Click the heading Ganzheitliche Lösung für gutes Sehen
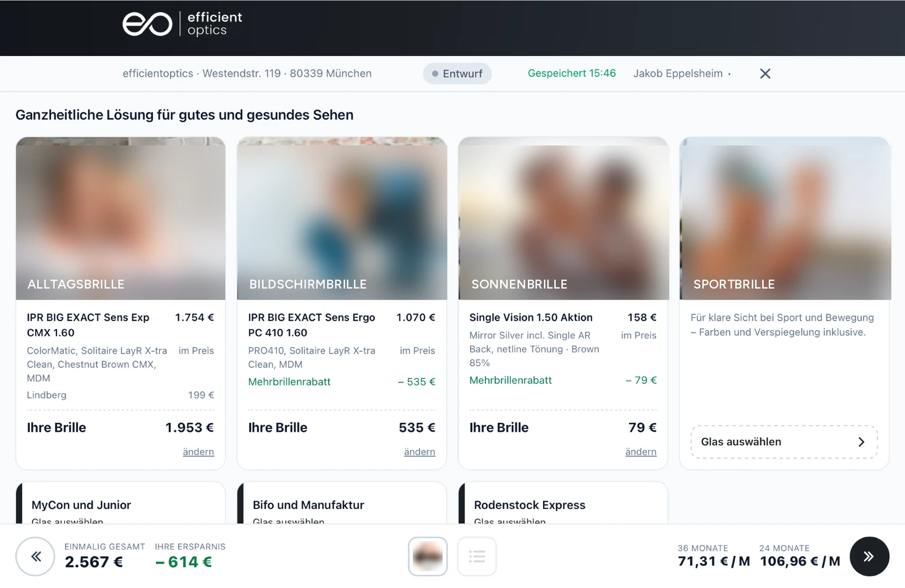This screenshot has width=905, height=588. point(184,115)
